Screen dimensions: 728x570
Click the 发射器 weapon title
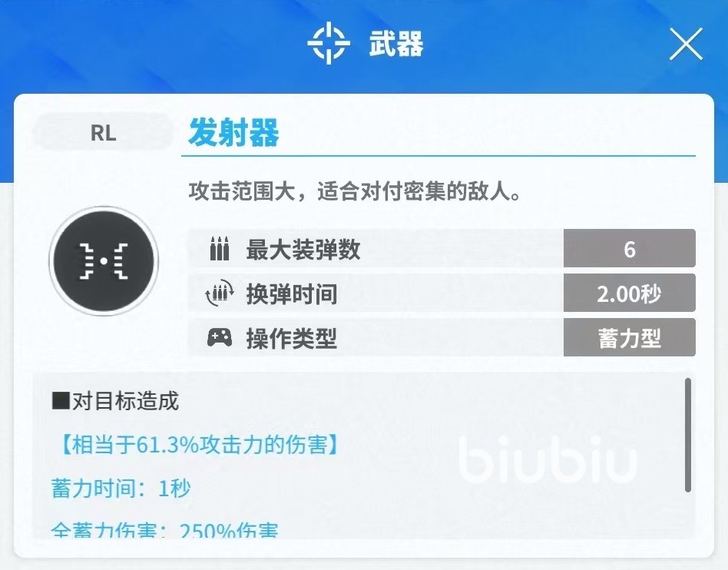tap(233, 134)
